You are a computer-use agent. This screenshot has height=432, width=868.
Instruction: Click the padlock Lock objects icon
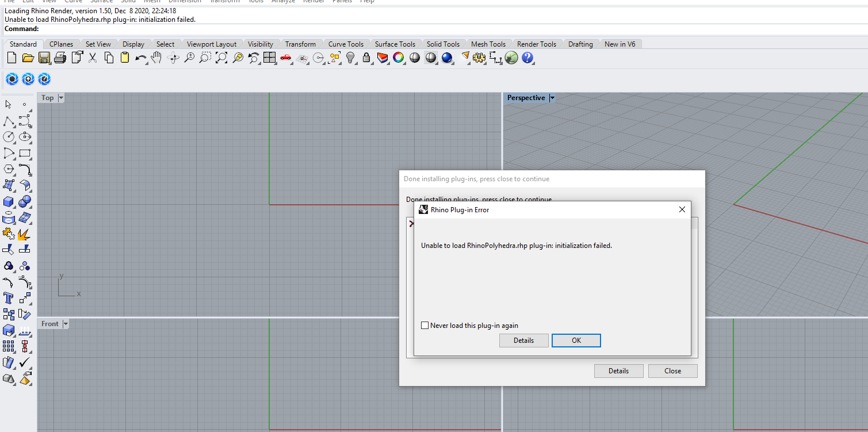(366, 58)
